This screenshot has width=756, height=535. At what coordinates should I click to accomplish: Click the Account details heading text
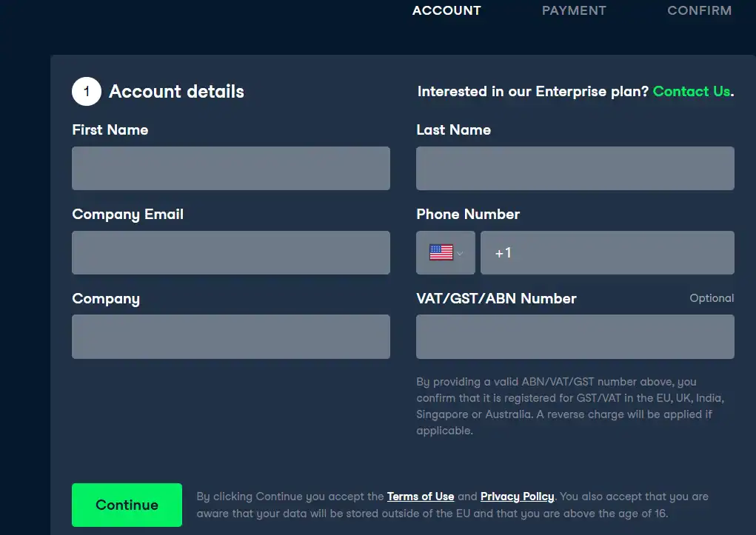176,92
